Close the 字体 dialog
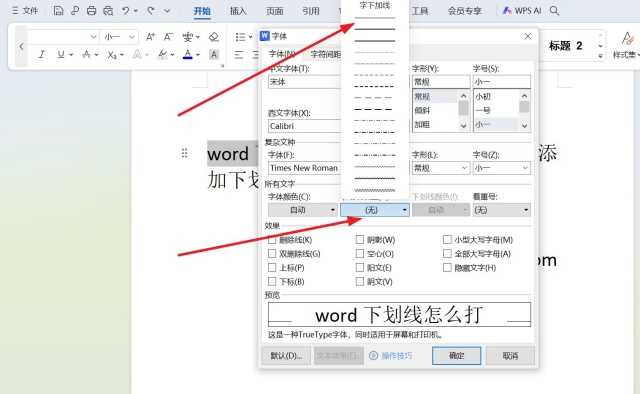The width and height of the screenshot is (640, 394). pos(528,36)
